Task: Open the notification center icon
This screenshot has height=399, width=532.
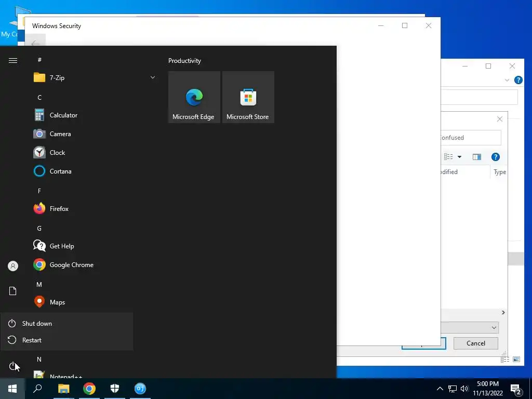Action: [x=516, y=390]
